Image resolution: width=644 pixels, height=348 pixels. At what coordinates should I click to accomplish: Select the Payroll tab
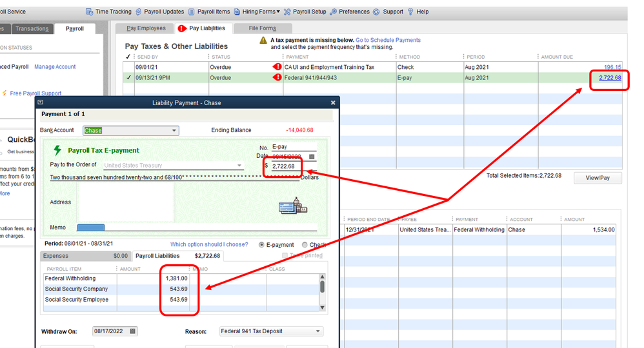click(75, 28)
